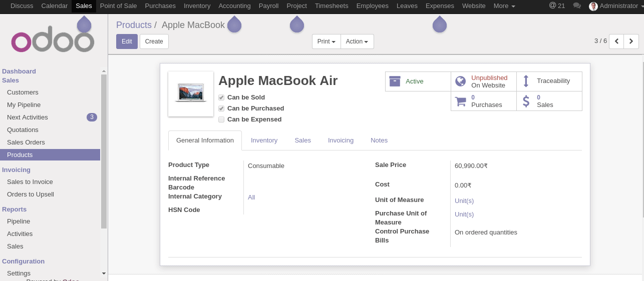This screenshot has height=281, width=644.
Task: Click the 3 / 6 record pager text
Action: (x=600, y=41)
